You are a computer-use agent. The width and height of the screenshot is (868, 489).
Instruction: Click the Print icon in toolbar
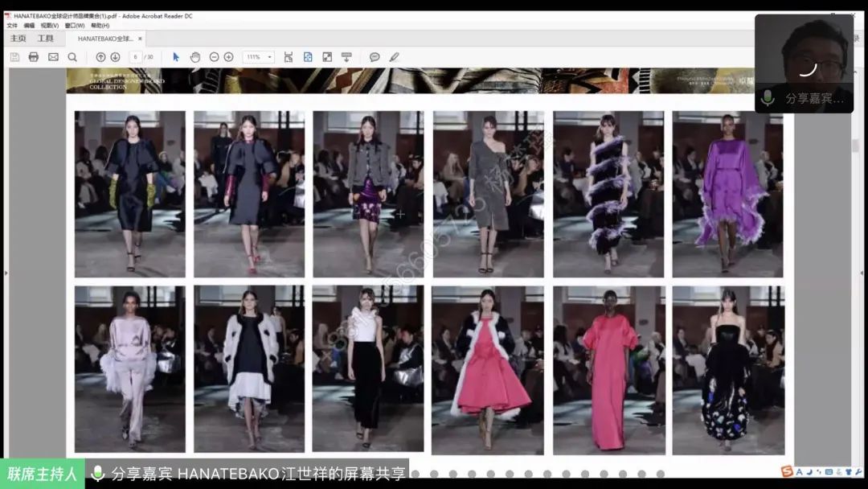34,57
